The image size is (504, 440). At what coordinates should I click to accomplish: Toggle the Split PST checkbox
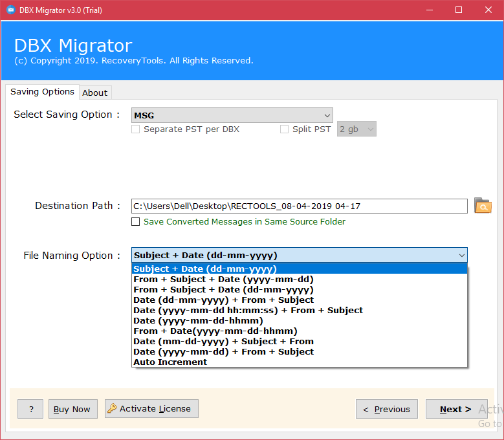[284, 129]
